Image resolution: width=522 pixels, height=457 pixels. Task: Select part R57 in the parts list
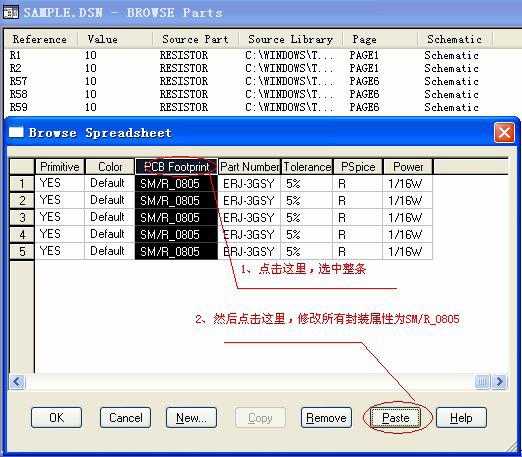point(18,81)
